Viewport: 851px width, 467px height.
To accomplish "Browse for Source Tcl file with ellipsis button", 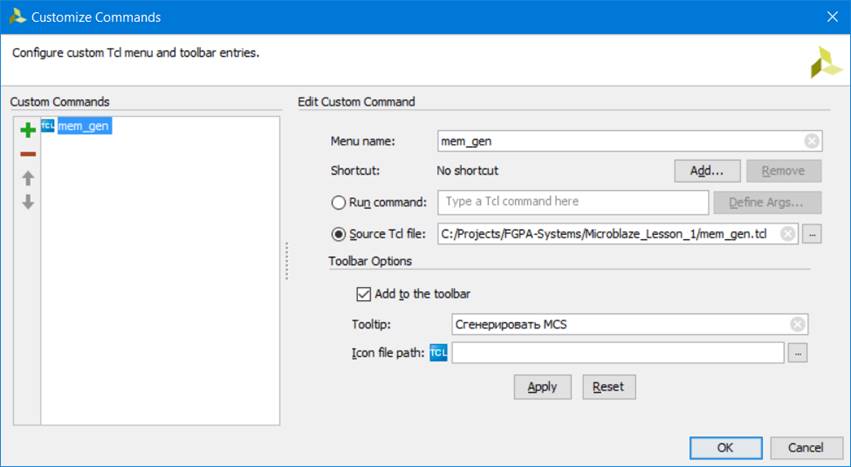I will point(812,234).
